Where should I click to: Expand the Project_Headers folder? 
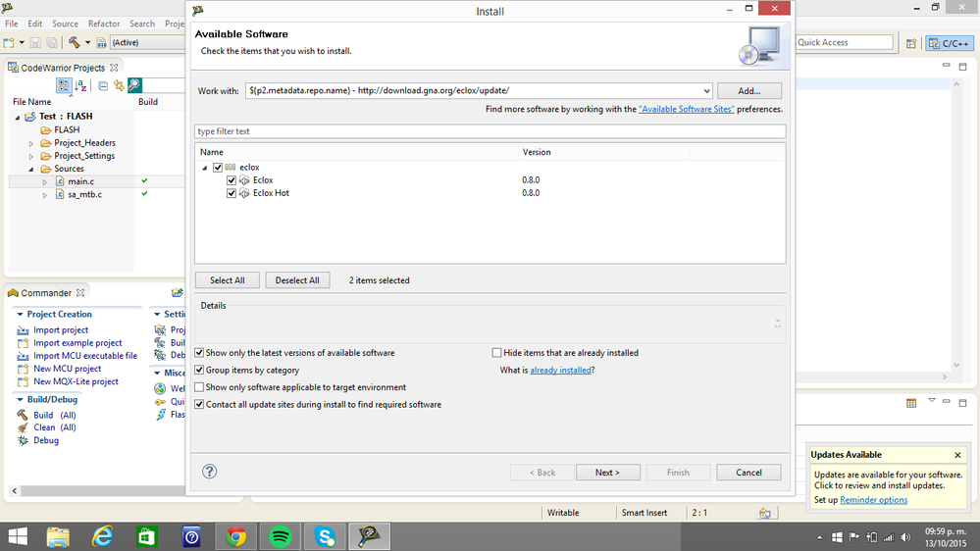(31, 143)
